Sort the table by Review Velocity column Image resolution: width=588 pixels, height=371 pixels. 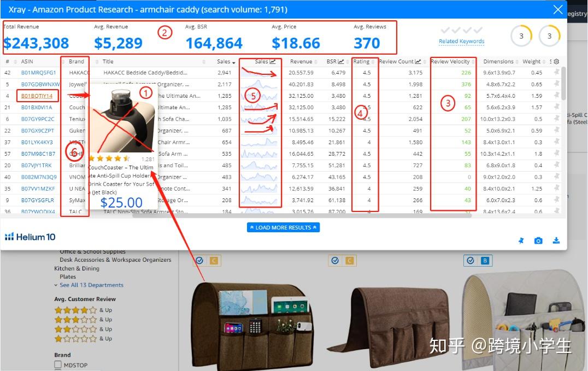coord(450,62)
